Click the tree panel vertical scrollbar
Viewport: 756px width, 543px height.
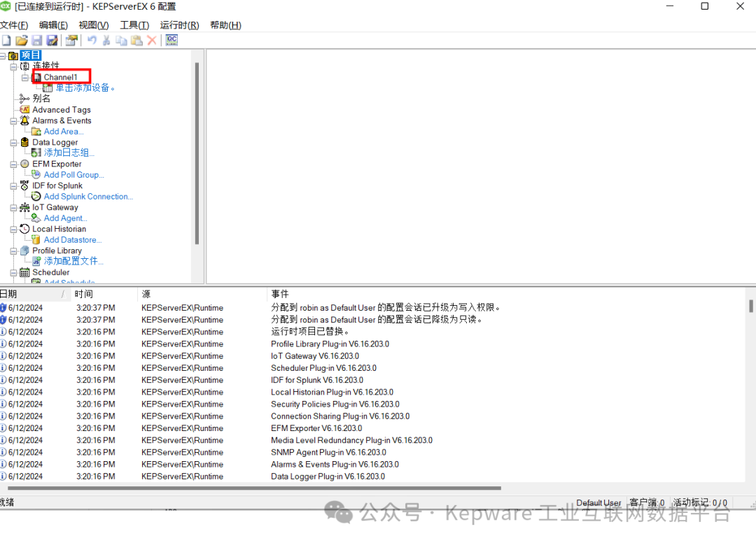[197, 153]
